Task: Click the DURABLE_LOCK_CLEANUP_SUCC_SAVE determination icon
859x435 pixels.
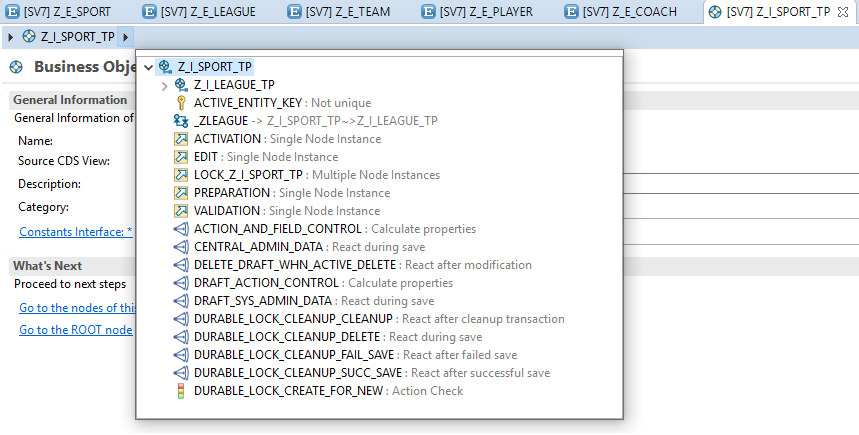Action: [x=181, y=373]
